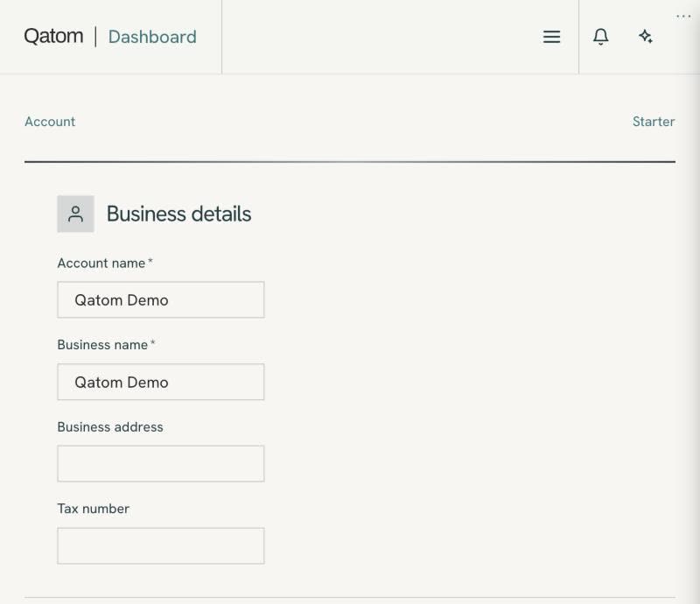Open the notifications bell
This screenshot has width=700, height=604.
(x=600, y=37)
